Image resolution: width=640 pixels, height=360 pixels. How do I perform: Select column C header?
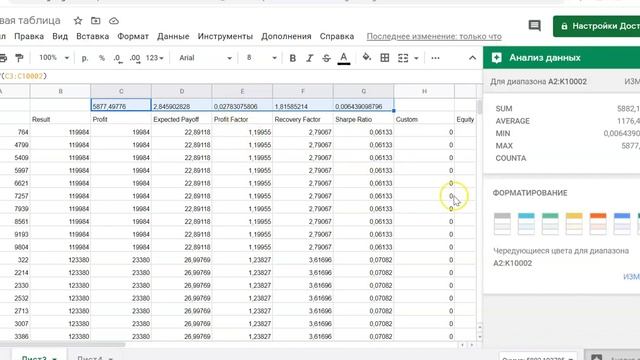121,91
